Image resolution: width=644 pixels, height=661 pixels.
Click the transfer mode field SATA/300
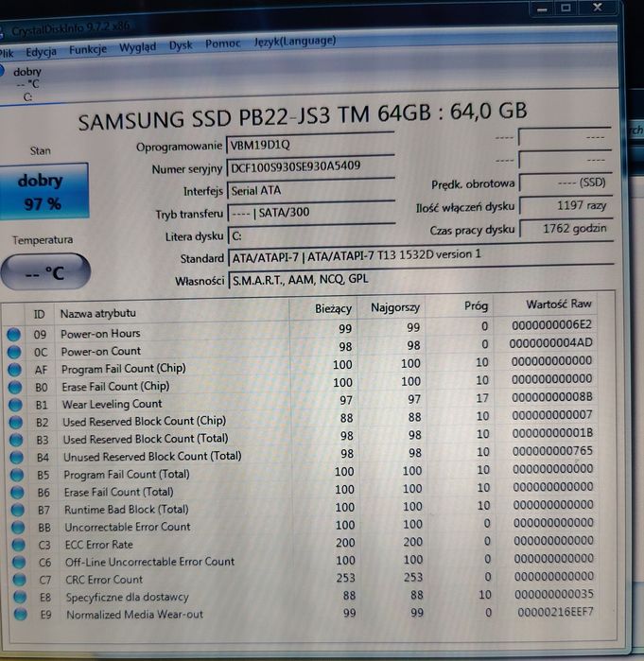pyautogui.click(x=311, y=212)
